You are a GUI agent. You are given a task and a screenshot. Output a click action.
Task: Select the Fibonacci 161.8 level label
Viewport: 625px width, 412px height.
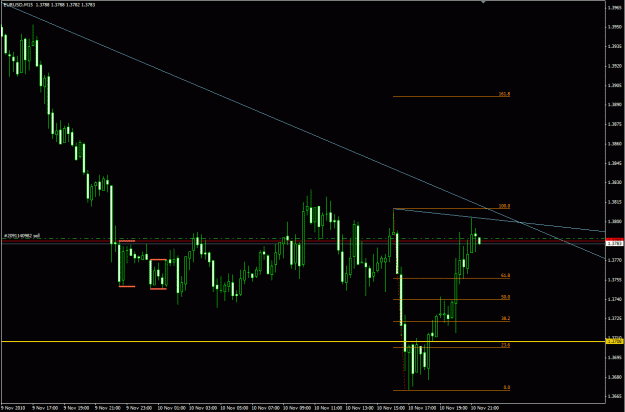tap(504, 94)
